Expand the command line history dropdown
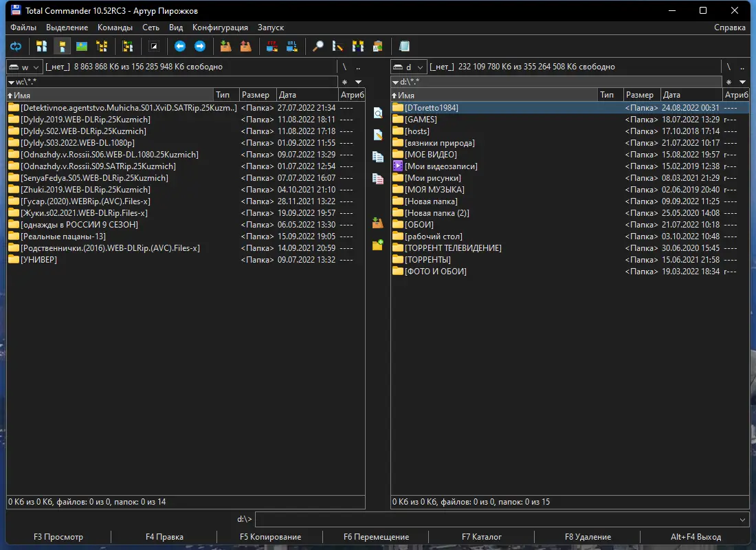Screen dimensions: 756x550 coord(742,520)
